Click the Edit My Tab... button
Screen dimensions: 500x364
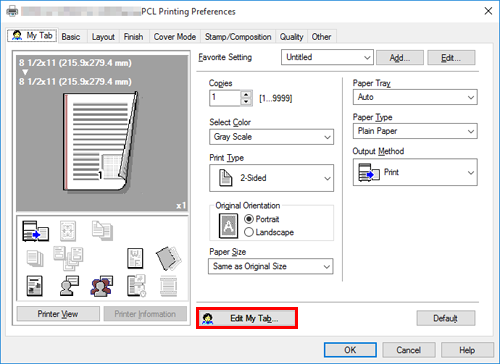pyautogui.click(x=247, y=318)
